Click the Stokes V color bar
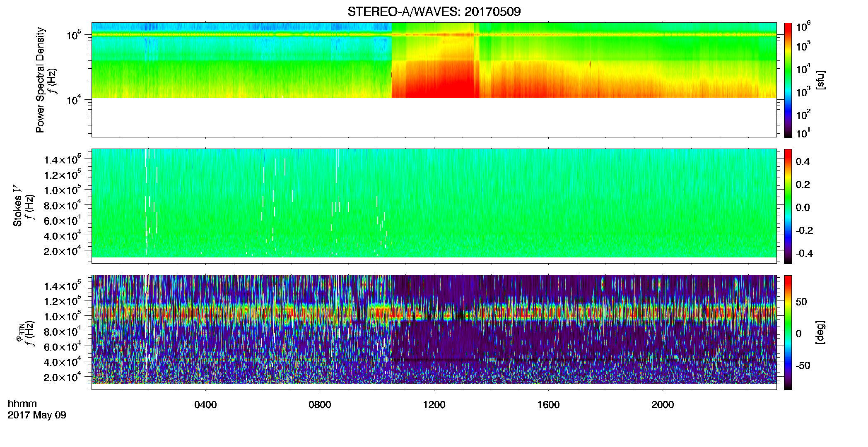868x447 pixels. pyautogui.click(x=788, y=206)
